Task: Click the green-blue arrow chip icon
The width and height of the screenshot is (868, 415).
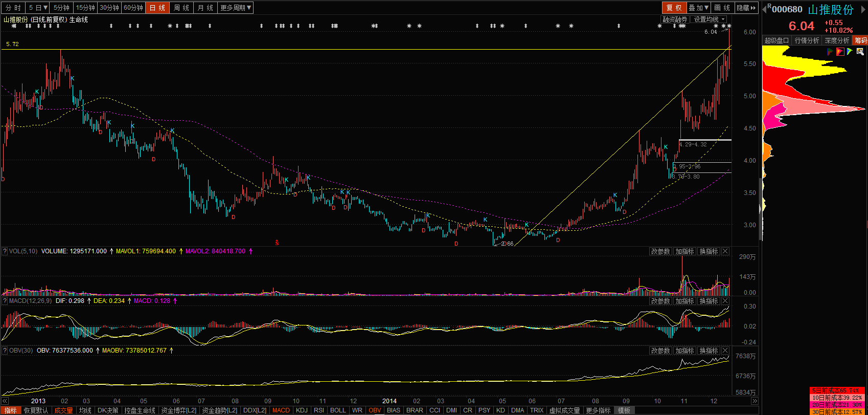Action: click(x=850, y=52)
